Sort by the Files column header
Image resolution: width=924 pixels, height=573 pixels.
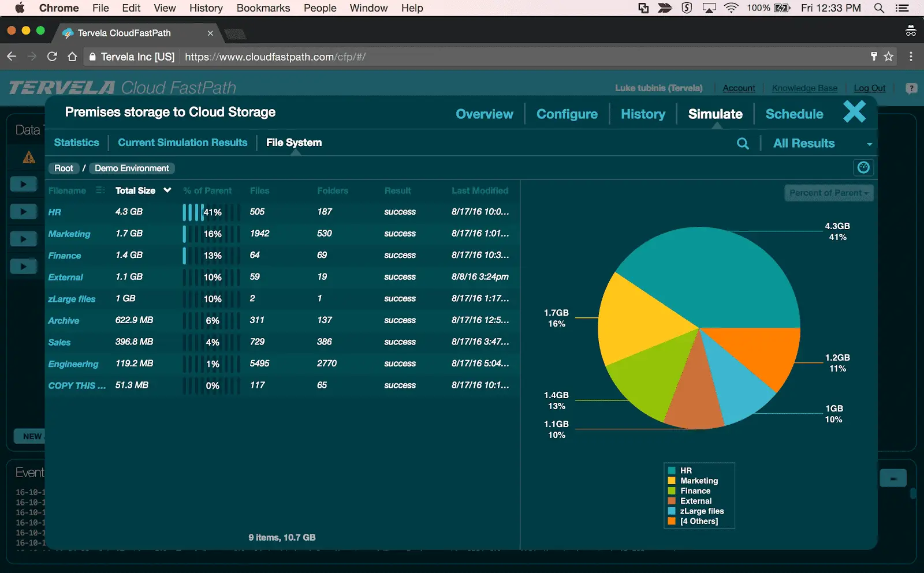[259, 190]
